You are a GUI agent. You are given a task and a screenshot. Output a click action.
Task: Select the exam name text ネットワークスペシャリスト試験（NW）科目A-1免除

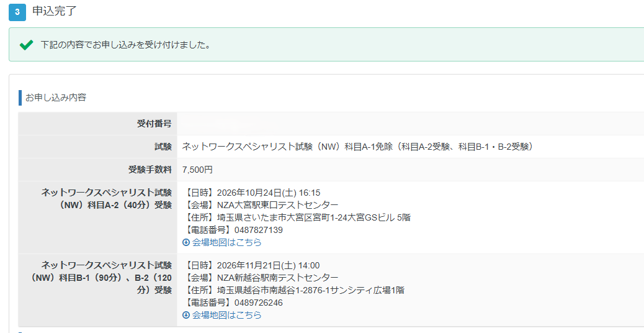(x=287, y=147)
